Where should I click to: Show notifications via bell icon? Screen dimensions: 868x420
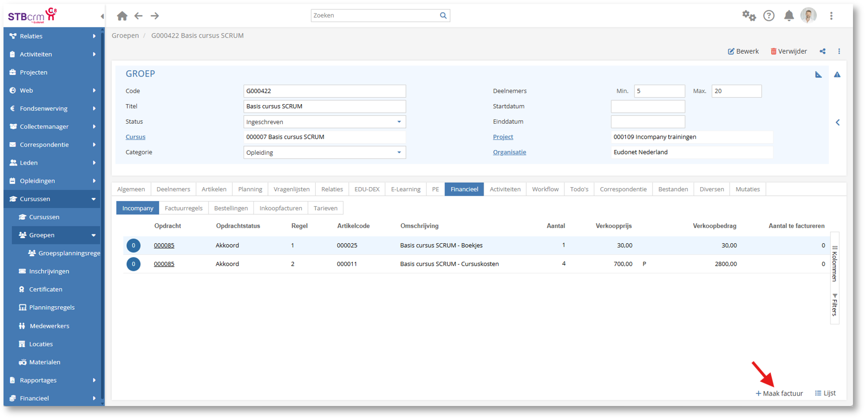(789, 16)
